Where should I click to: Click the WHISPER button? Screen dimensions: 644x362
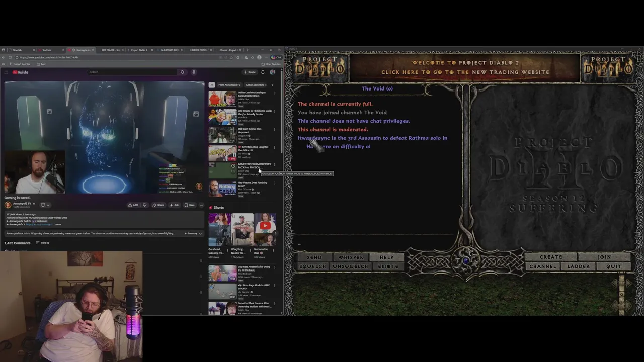click(350, 257)
